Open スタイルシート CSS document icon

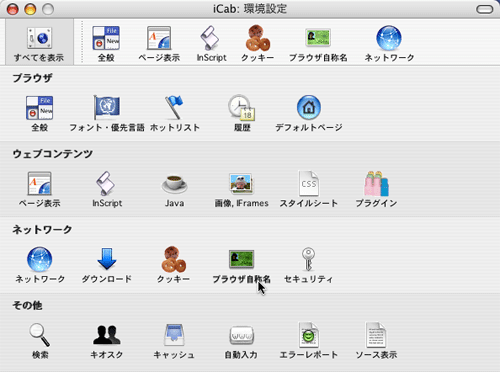tap(309, 183)
